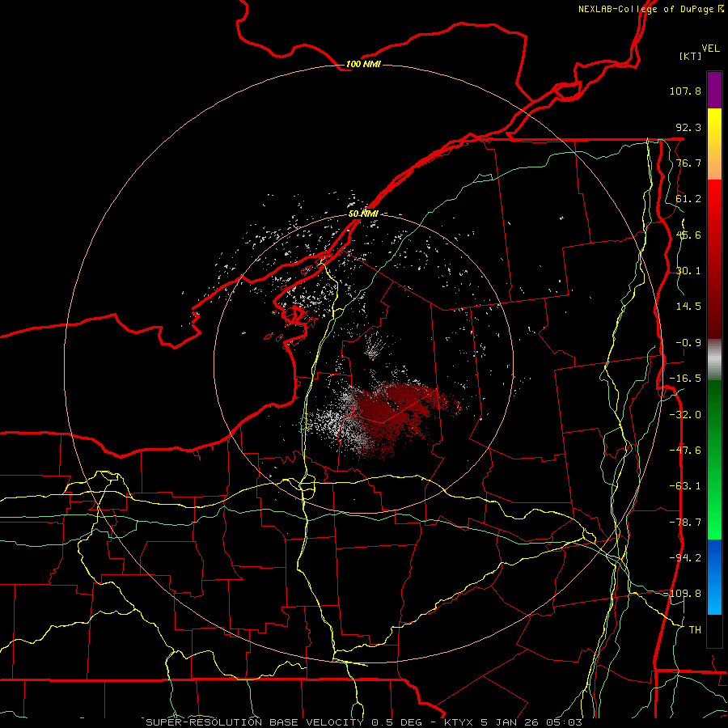
Task: Click the -47.6 velocity scale value
Action: coord(685,451)
